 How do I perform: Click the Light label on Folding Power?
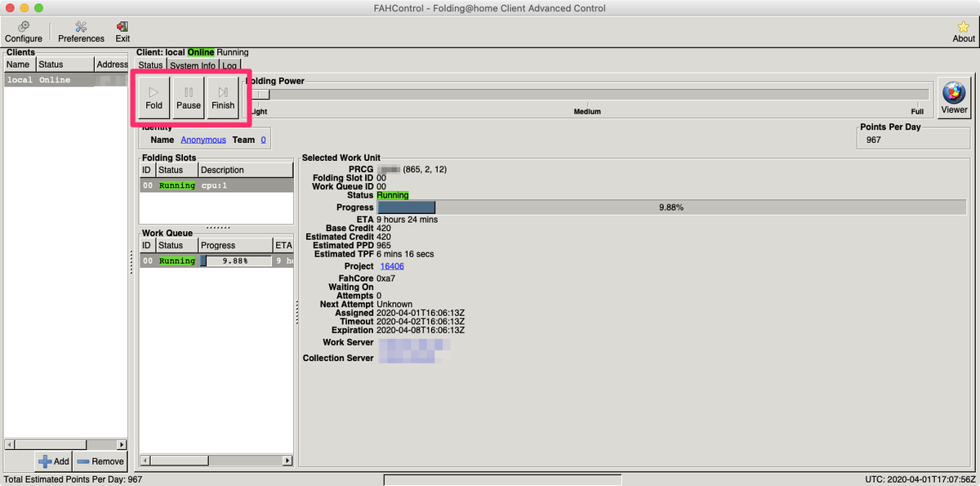(x=258, y=111)
